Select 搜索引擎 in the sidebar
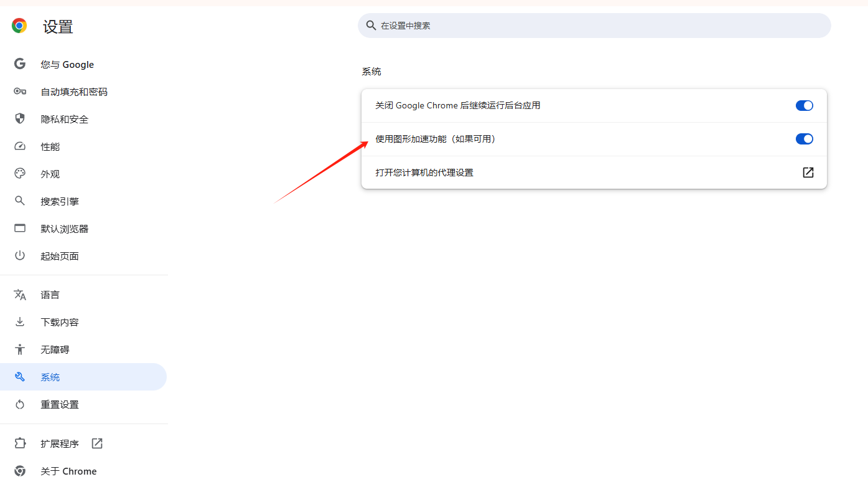 click(x=83, y=201)
